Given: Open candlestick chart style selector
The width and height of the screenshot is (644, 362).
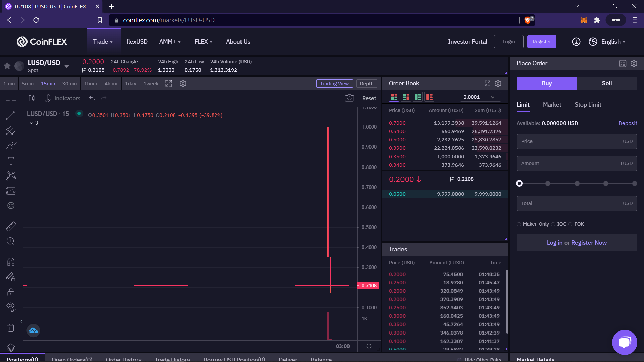Looking at the screenshot, I should tap(32, 98).
